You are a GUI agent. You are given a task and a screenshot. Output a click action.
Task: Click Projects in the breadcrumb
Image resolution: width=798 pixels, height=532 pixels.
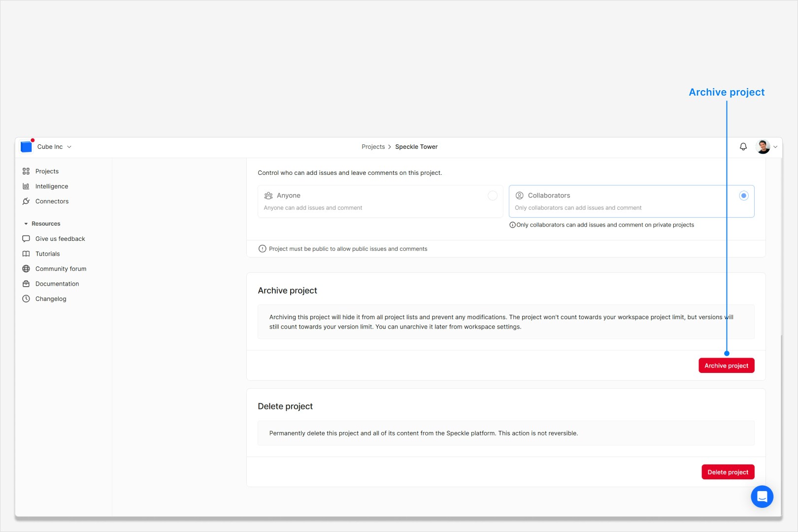pyautogui.click(x=373, y=146)
